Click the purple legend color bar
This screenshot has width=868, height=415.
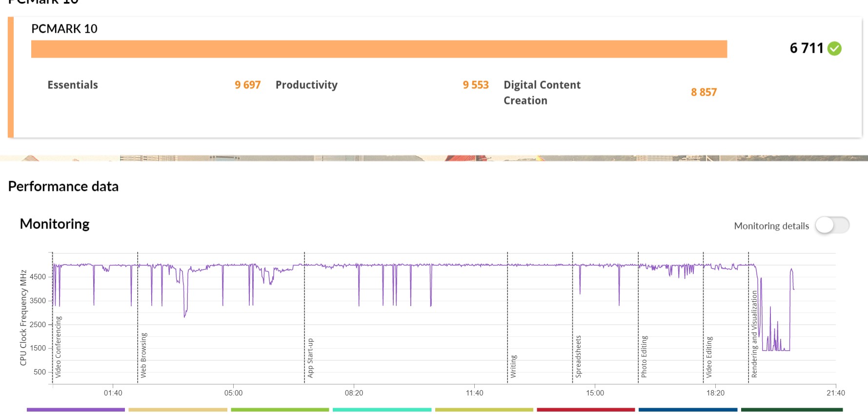[76, 410]
